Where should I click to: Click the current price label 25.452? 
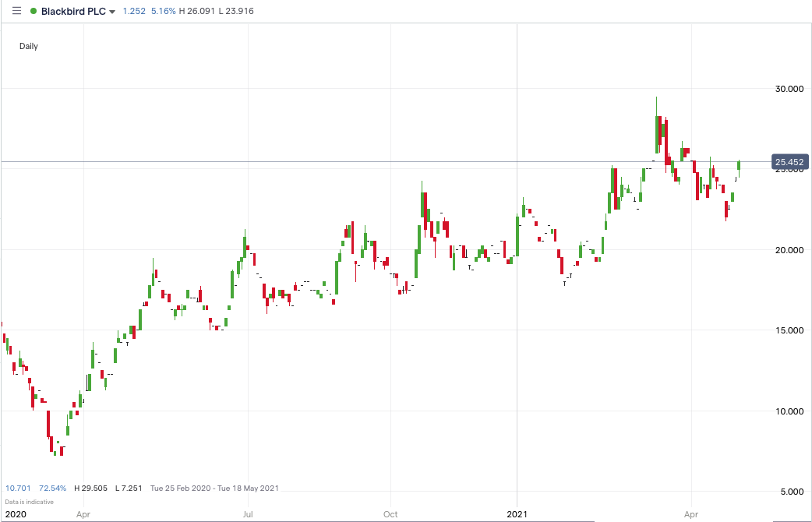pyautogui.click(x=789, y=161)
